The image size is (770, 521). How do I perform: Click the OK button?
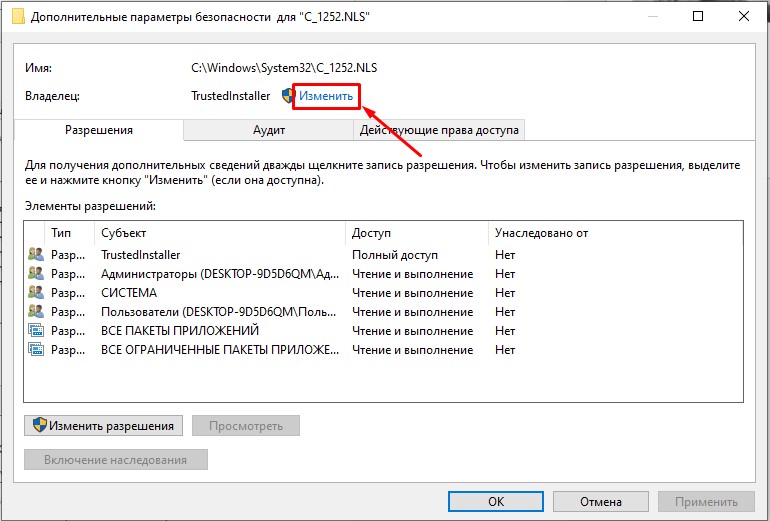point(496,501)
